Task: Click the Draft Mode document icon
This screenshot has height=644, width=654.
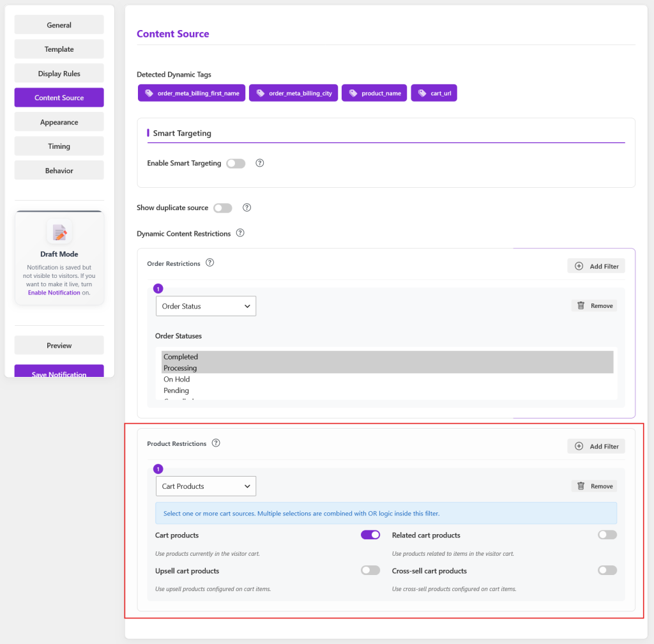Action: (x=59, y=233)
